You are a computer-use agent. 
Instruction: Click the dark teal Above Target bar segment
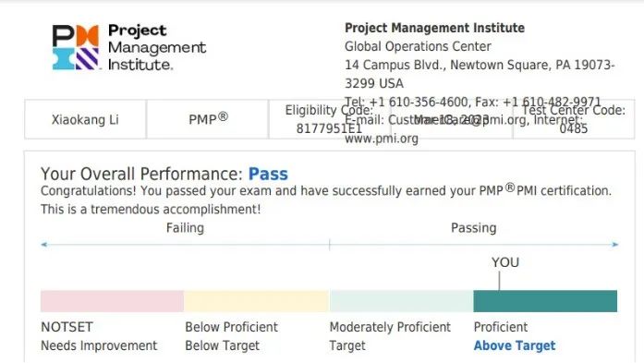pyautogui.click(x=545, y=301)
